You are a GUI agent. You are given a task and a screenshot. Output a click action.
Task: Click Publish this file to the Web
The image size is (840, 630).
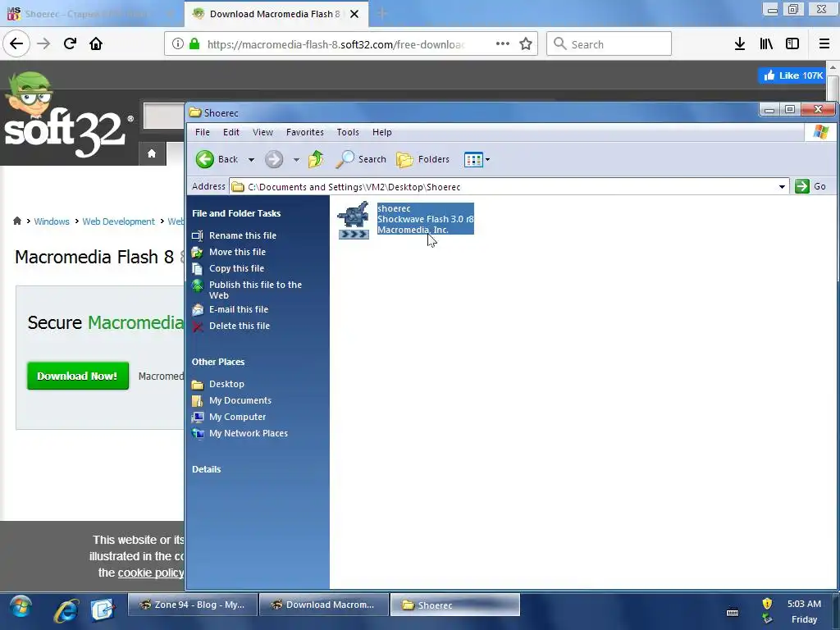[255, 290]
